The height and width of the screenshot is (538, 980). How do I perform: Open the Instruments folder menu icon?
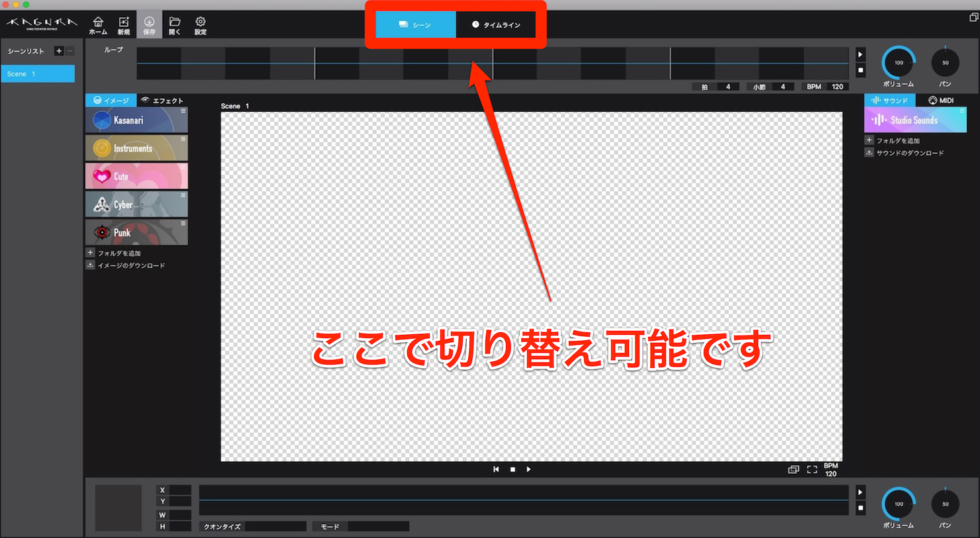tap(183, 139)
